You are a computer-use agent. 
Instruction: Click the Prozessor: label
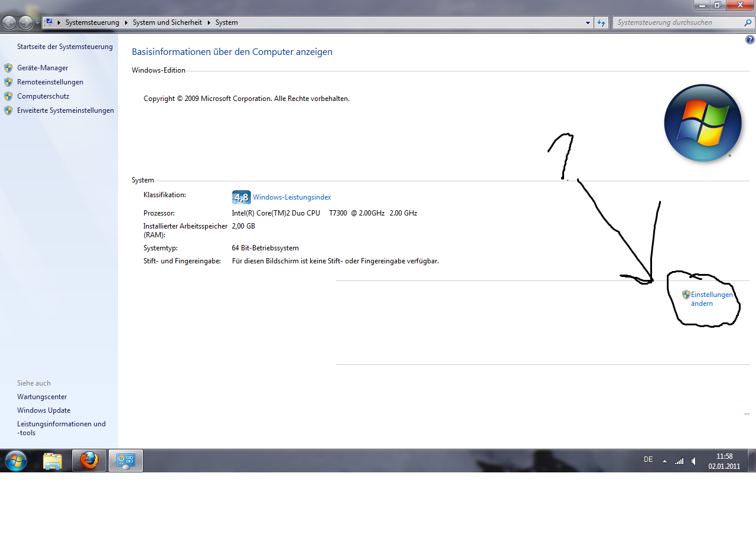tap(159, 213)
